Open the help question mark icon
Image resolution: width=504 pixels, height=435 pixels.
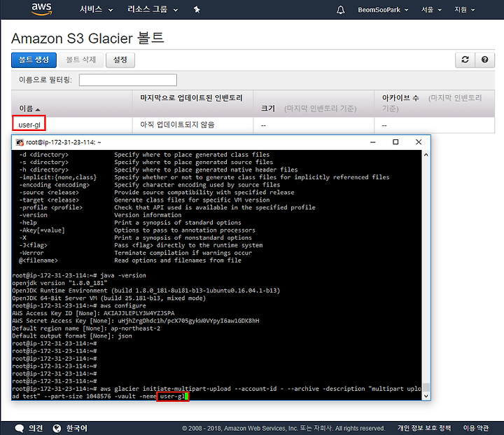coord(484,60)
